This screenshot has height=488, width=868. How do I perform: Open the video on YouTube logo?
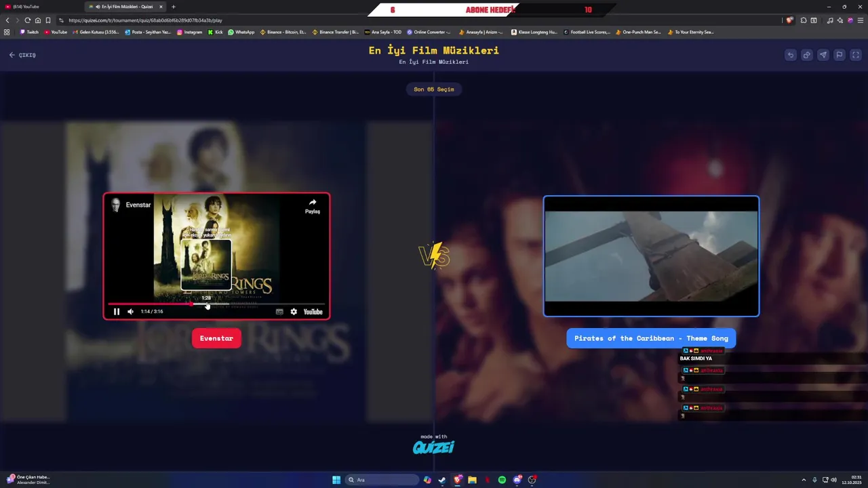(313, 312)
